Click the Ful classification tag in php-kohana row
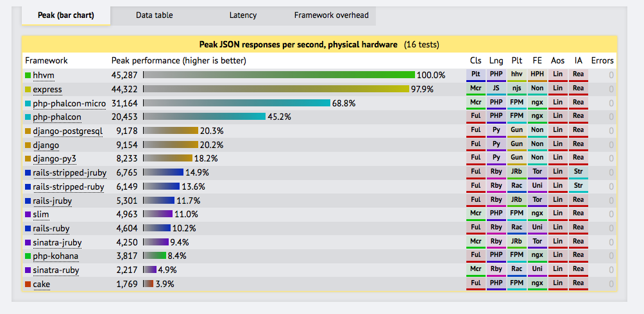The image size is (644, 314). pyautogui.click(x=475, y=256)
